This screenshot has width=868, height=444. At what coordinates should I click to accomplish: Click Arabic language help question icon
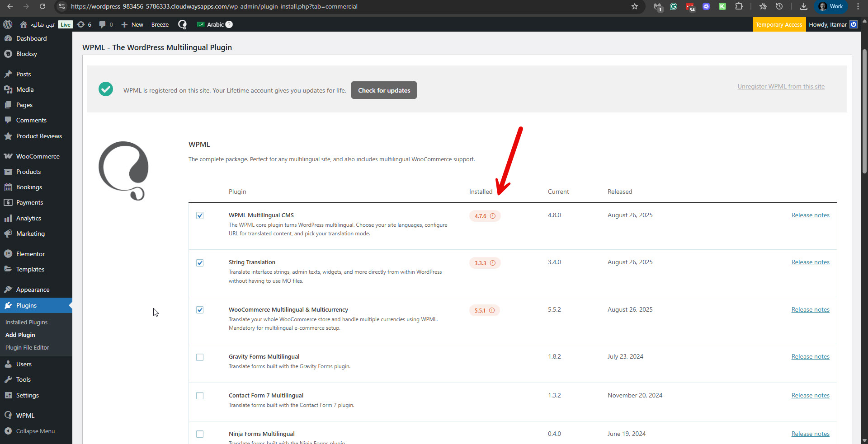pyautogui.click(x=229, y=24)
